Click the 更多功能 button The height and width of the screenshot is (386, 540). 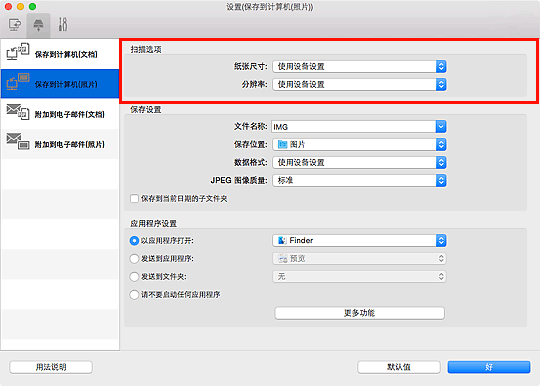point(360,313)
